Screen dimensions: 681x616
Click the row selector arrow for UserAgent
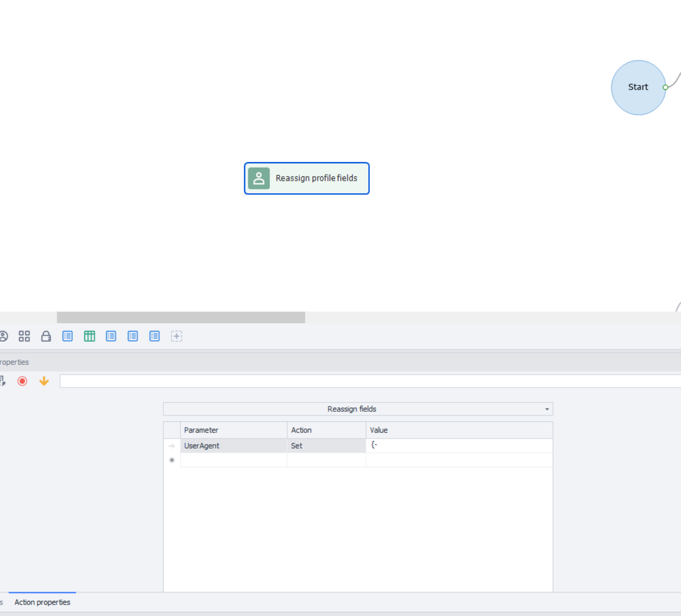click(x=172, y=446)
